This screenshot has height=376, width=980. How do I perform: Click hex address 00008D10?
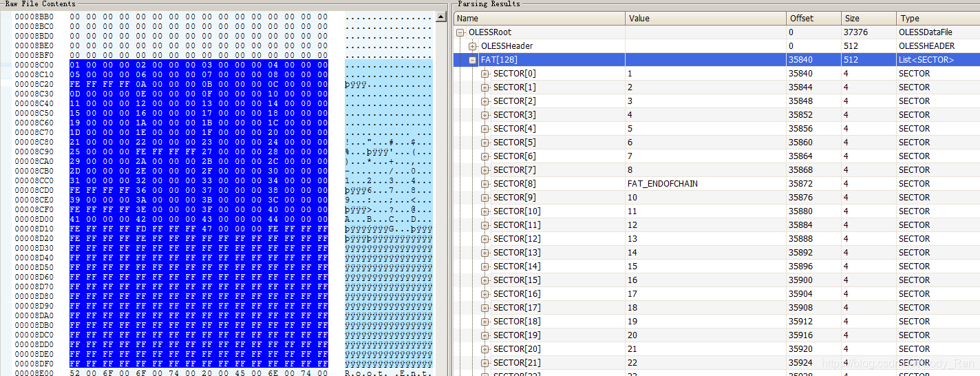point(34,229)
